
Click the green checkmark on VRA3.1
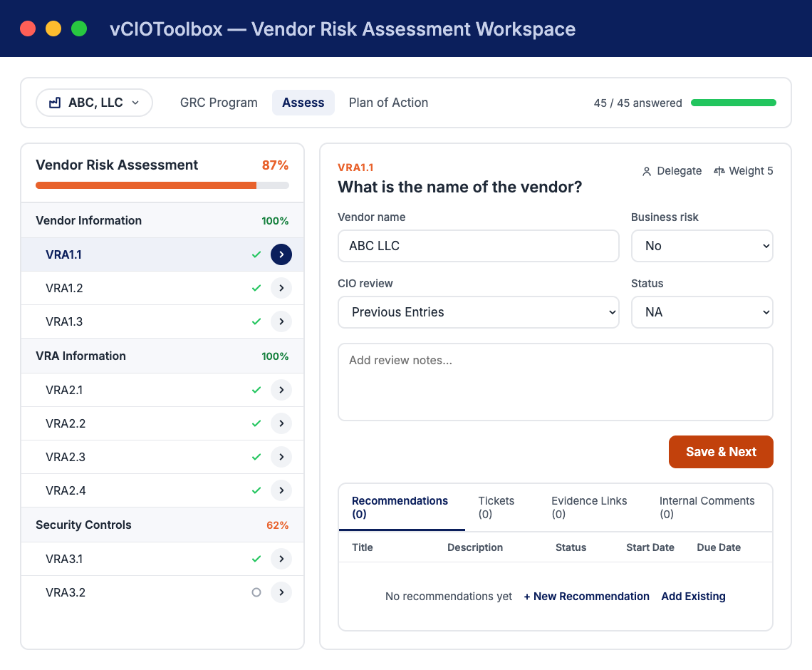point(256,559)
